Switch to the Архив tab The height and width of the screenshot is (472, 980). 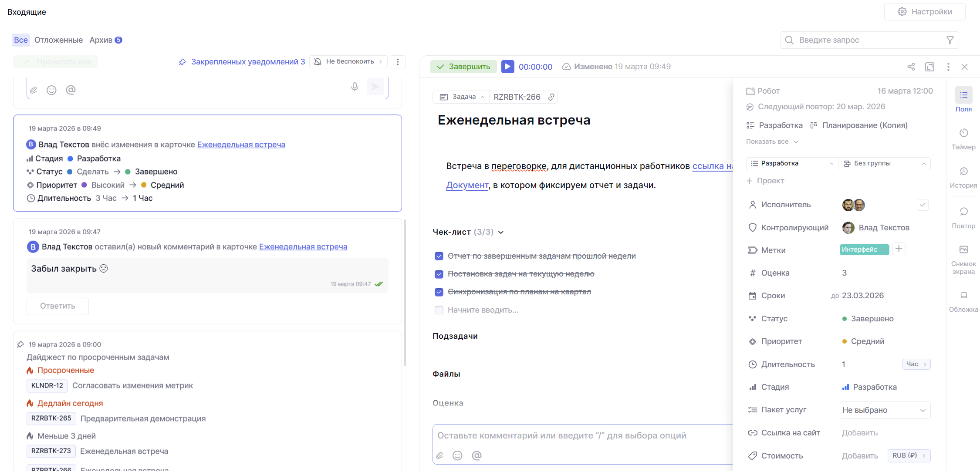(x=101, y=40)
